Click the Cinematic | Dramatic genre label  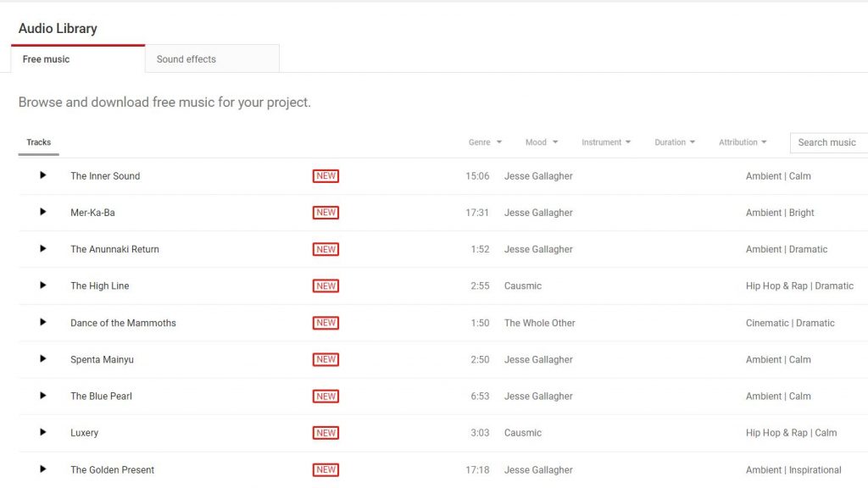[x=790, y=323]
